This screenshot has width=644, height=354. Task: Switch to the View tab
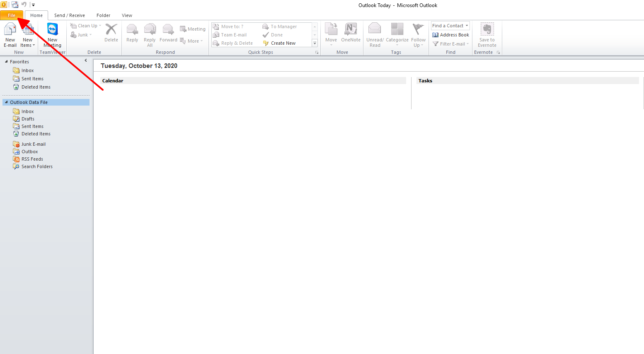click(127, 15)
